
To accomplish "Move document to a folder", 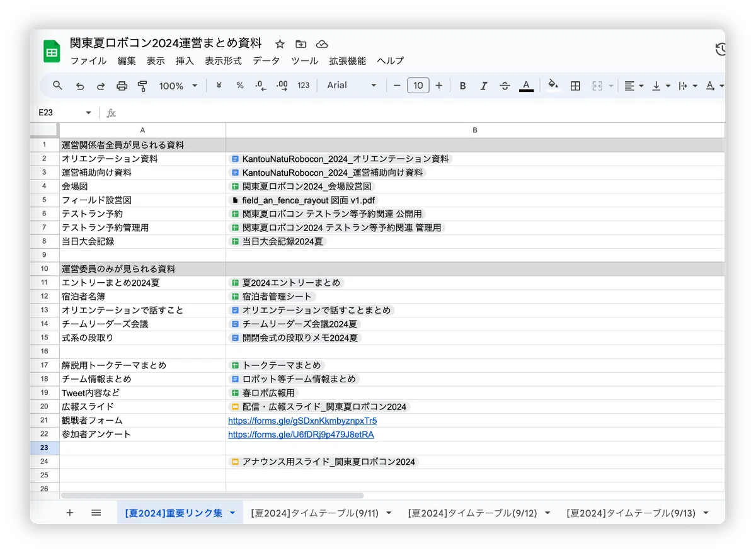I will 301,44.
